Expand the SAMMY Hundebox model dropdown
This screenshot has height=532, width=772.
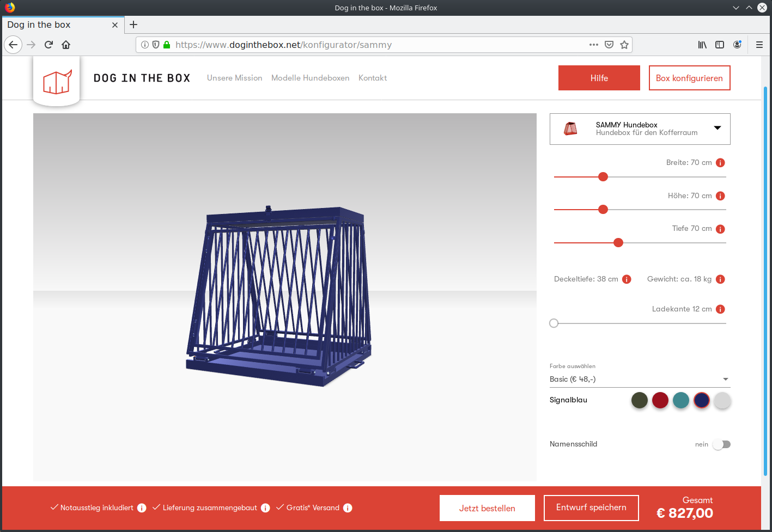click(640, 129)
